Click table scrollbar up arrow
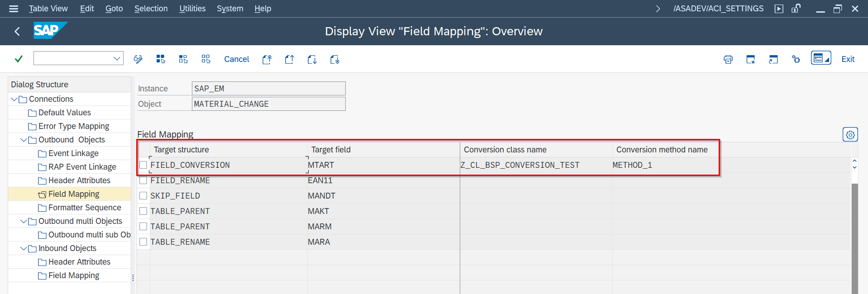This screenshot has height=294, width=868. point(854,161)
